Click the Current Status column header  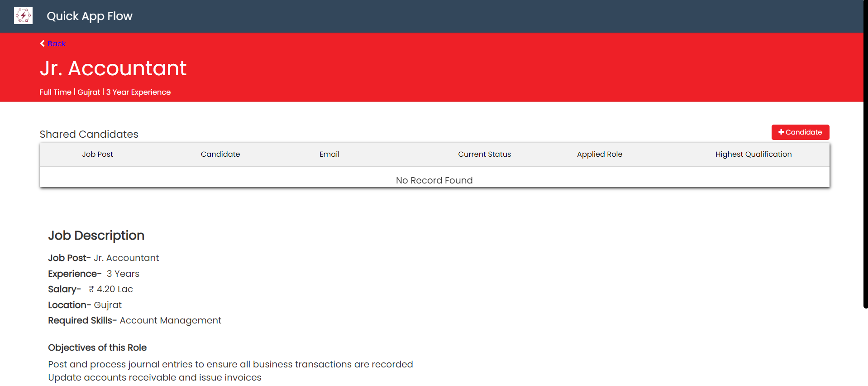[484, 154]
